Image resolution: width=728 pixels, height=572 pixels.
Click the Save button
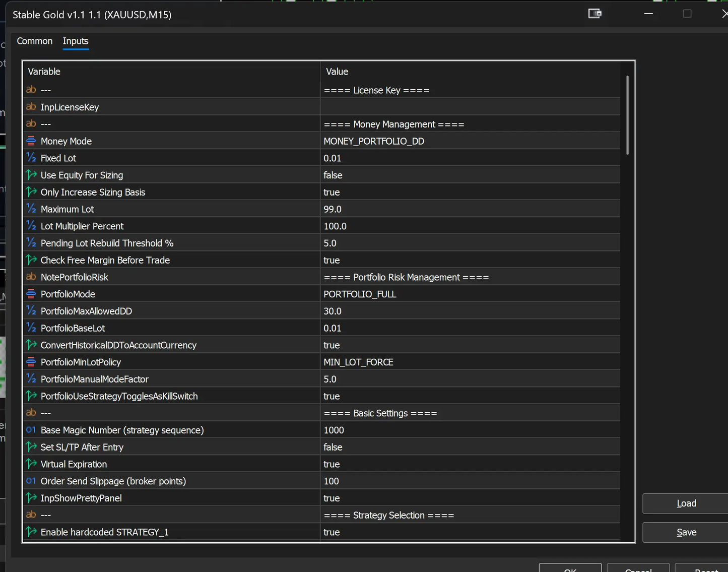coord(686,532)
